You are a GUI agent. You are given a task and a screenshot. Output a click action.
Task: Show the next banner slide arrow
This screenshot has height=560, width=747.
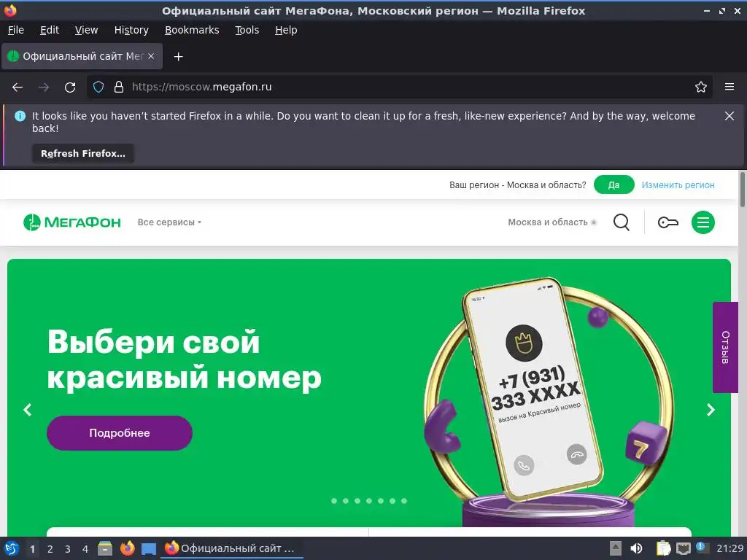(711, 410)
